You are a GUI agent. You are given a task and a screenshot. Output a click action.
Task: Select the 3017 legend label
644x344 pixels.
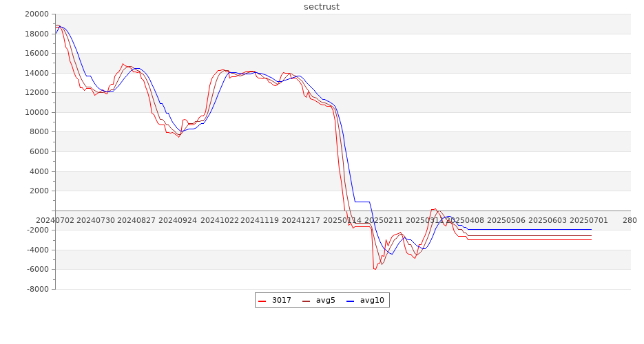(x=281, y=301)
